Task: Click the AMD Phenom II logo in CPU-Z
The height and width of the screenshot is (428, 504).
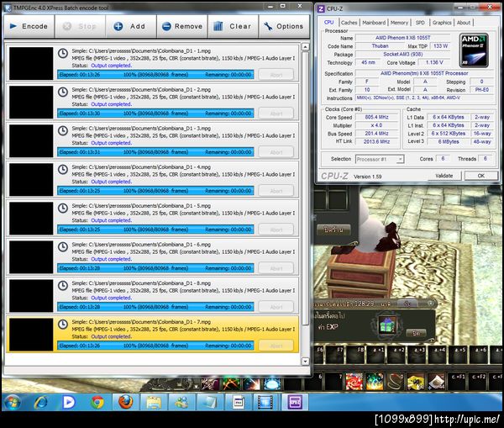Action: coord(474,50)
